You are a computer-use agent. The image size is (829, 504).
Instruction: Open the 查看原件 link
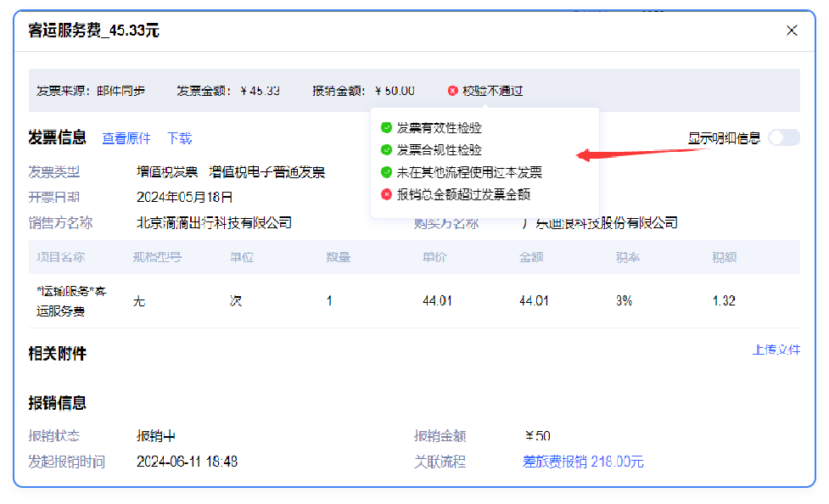pos(126,138)
